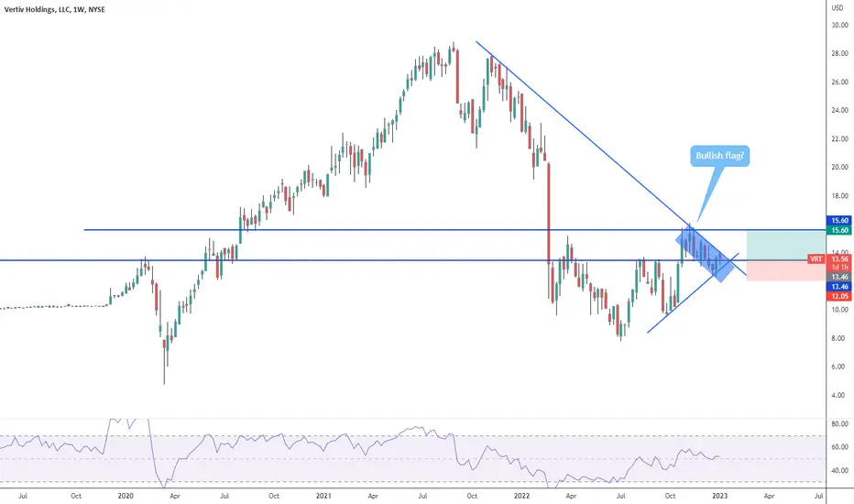Screen dimensions: 854x504
Task: Click the 2023 time axis label
Action: click(x=719, y=496)
